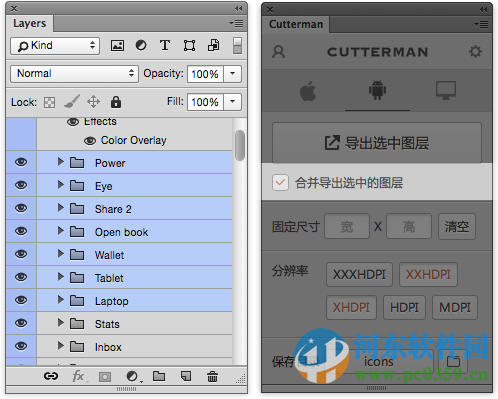
Task: Expand the Stats group
Action: [60, 323]
